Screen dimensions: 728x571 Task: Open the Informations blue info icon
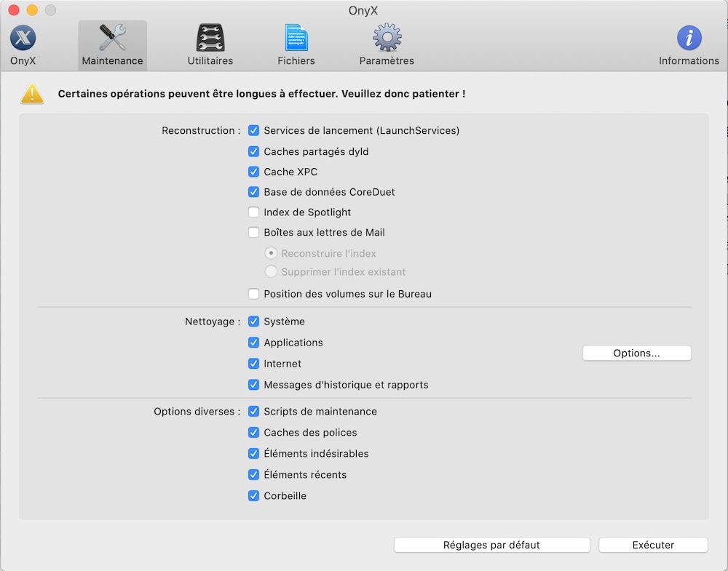point(689,38)
